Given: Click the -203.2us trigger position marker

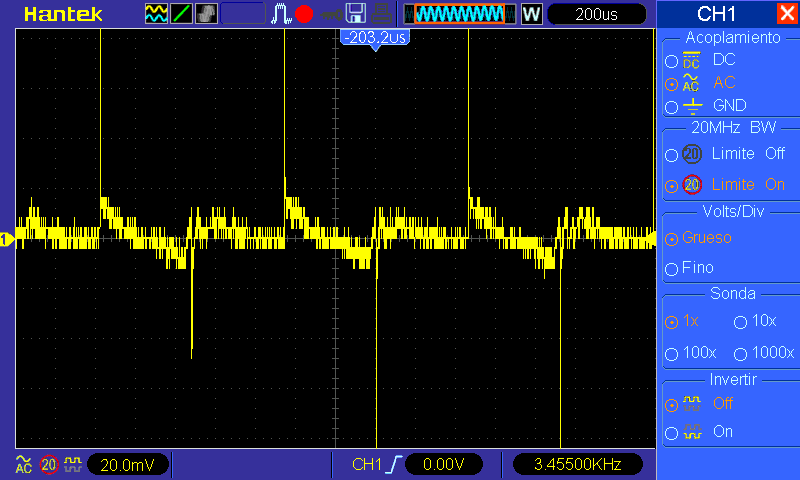Looking at the screenshot, I should click(375, 39).
